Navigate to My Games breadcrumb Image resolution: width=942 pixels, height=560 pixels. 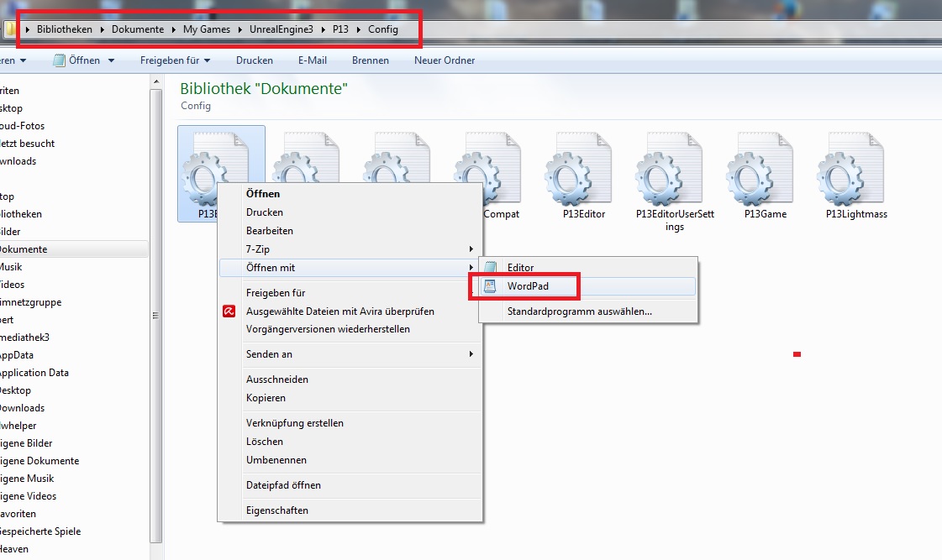207,29
